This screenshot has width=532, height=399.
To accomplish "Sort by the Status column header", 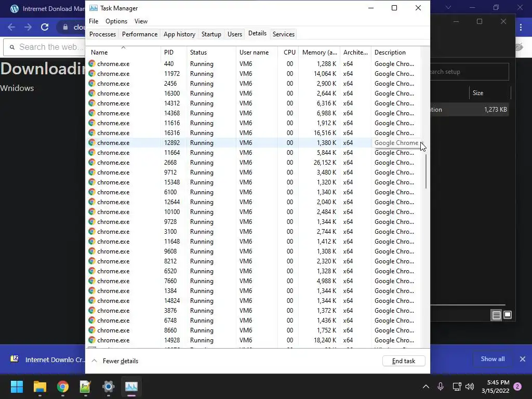I will click(211, 52).
